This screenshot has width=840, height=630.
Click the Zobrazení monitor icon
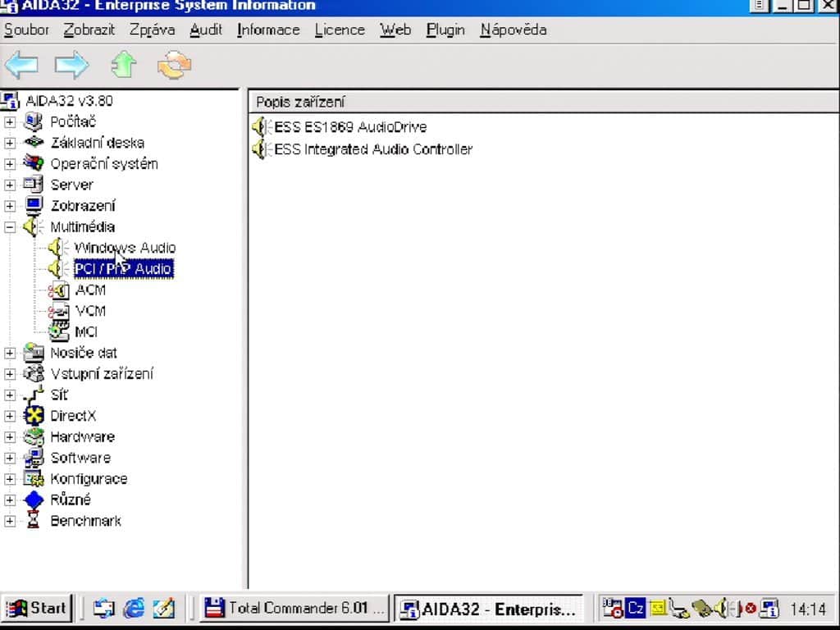(33, 205)
